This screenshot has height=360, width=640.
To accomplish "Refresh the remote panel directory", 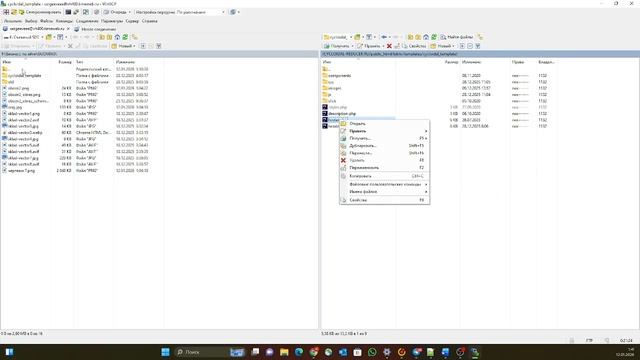I will pos(434,37).
